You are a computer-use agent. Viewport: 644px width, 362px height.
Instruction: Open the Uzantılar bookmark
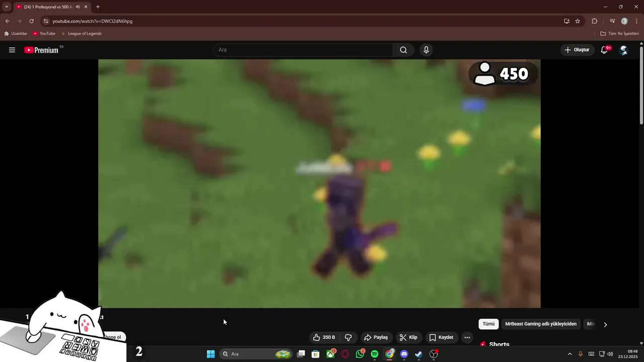pyautogui.click(x=16, y=34)
